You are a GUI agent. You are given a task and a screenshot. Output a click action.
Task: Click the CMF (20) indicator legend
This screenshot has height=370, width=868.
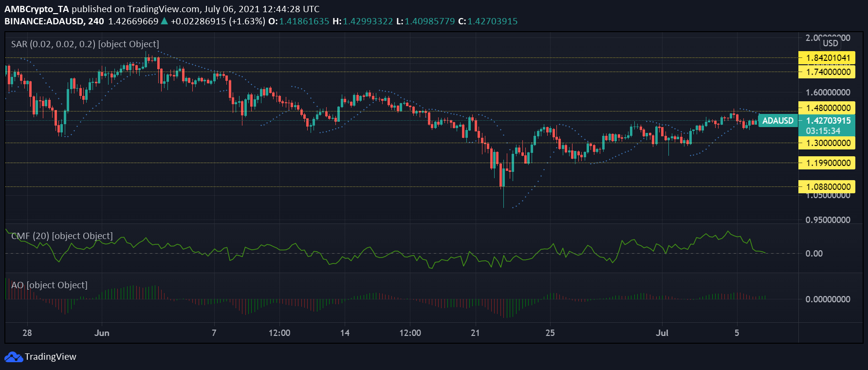click(62, 236)
